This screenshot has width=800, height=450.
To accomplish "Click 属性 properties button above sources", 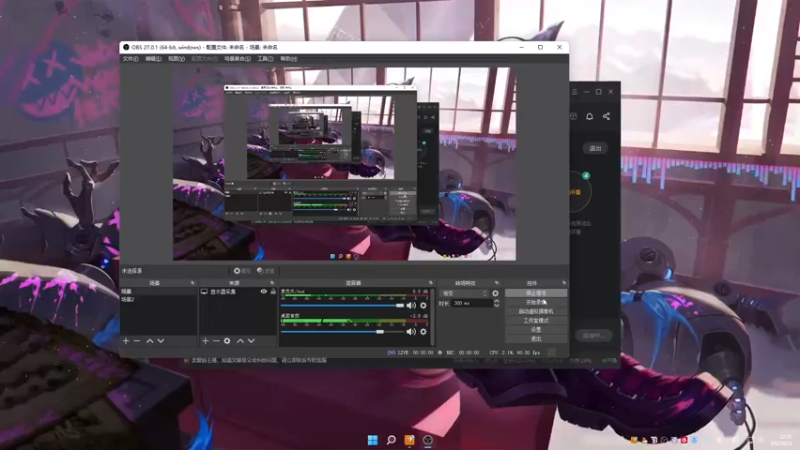I will pos(242,271).
